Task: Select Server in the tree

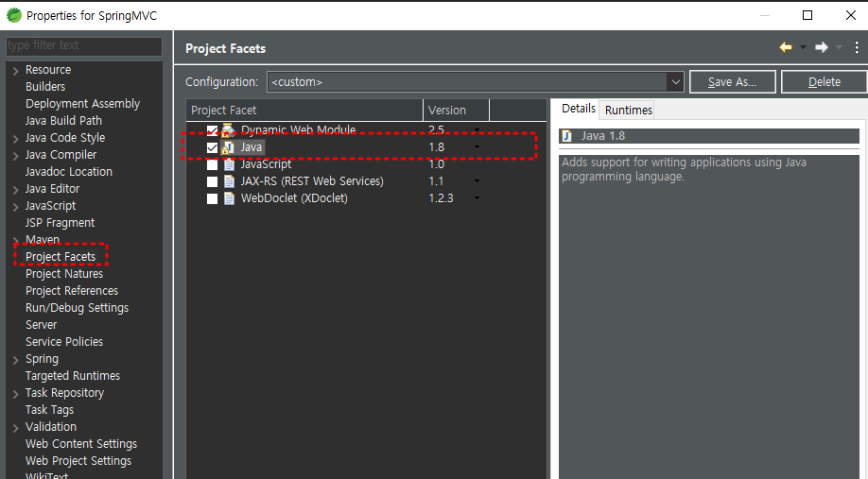Action: (41, 325)
